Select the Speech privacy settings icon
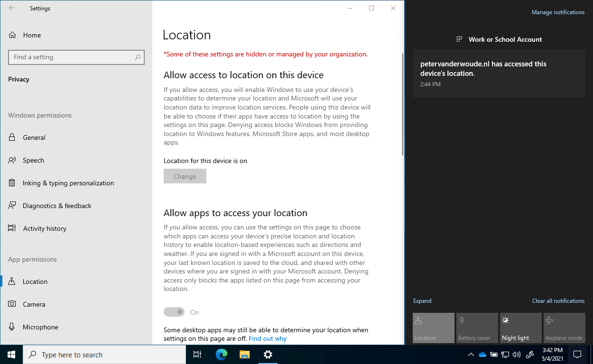Screen dimensions: 593x364 [x=11, y=160]
